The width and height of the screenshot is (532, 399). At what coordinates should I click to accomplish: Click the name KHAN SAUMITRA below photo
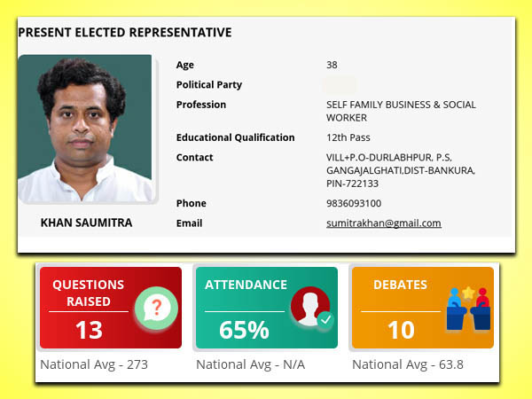click(86, 223)
